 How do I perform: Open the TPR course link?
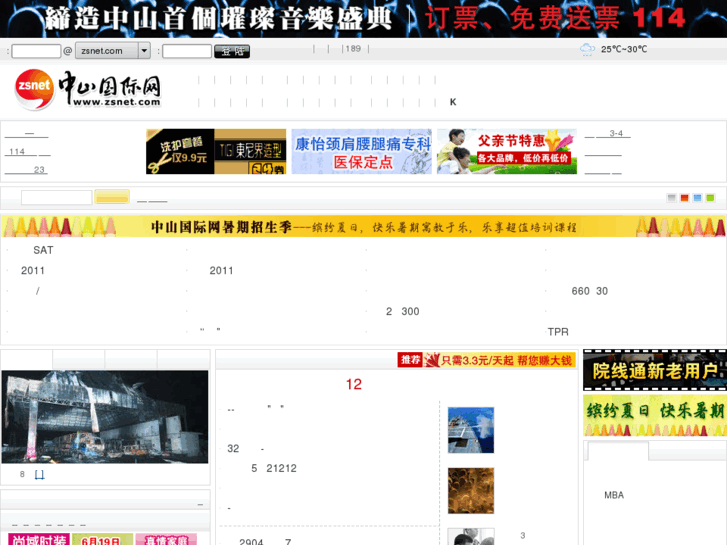(x=558, y=332)
